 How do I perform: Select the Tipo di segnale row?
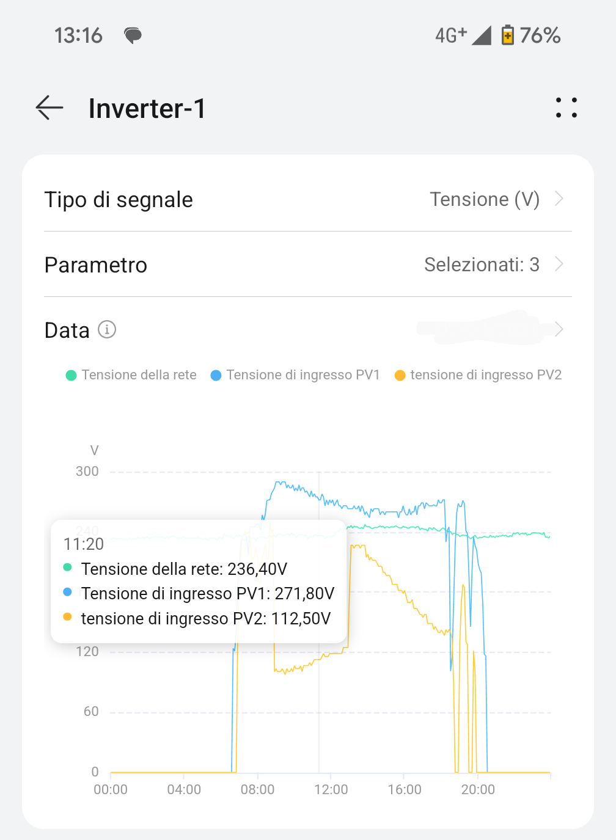pyautogui.click(x=308, y=199)
